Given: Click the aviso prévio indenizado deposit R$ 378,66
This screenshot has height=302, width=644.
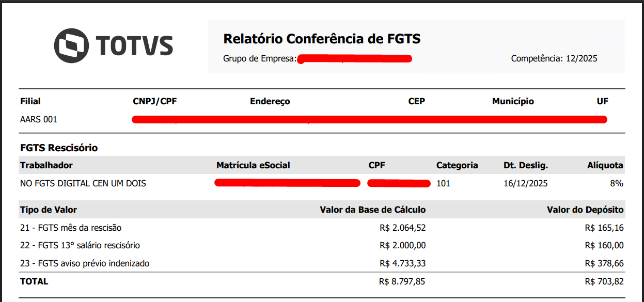Looking at the screenshot, I should [604, 263].
